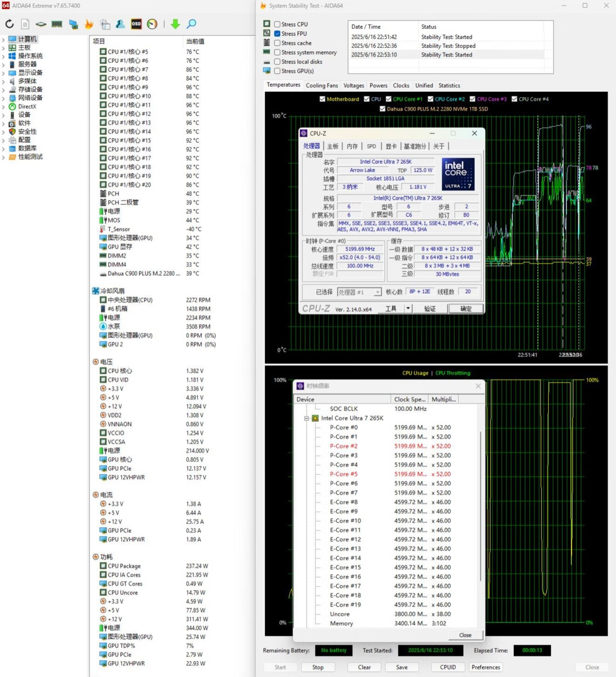
Task: Toggle Dahua C900 PLUS SSD graph checkbox
Action: tap(383, 109)
